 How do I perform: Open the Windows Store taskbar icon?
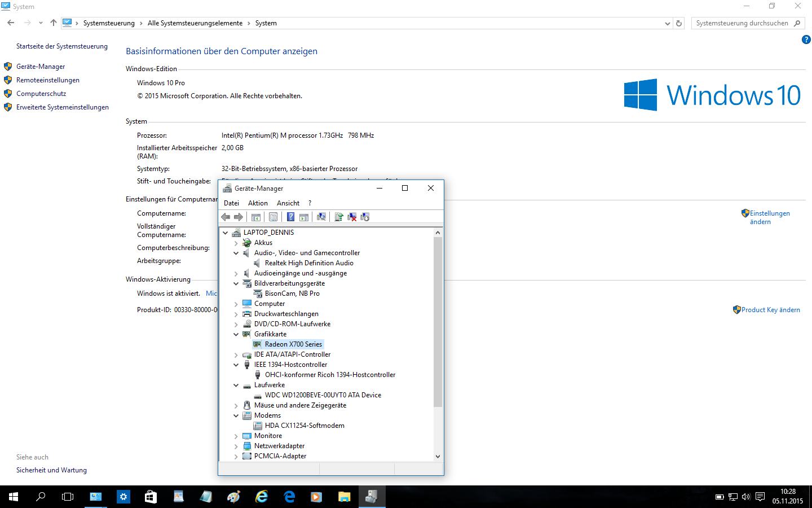151,497
